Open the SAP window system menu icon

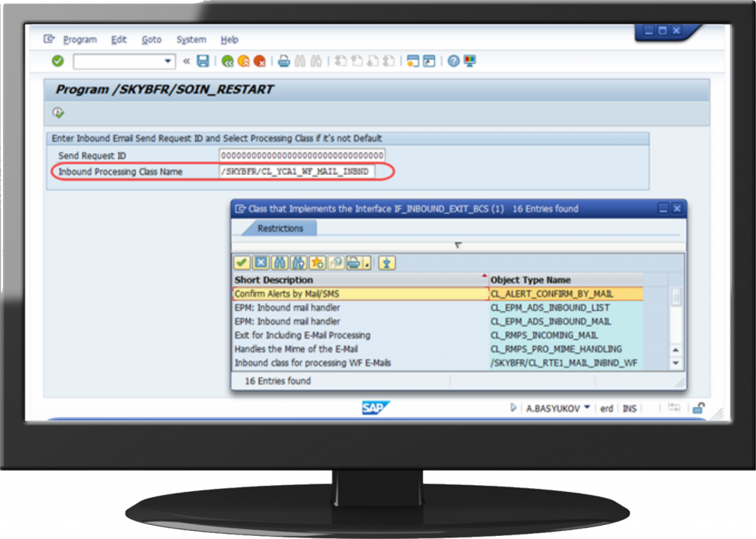[x=49, y=39]
